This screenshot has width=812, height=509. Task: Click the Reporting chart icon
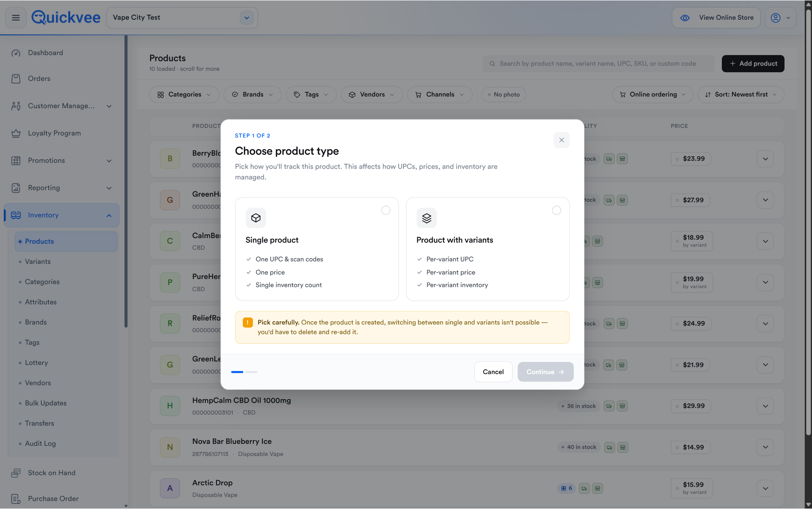[x=16, y=188]
